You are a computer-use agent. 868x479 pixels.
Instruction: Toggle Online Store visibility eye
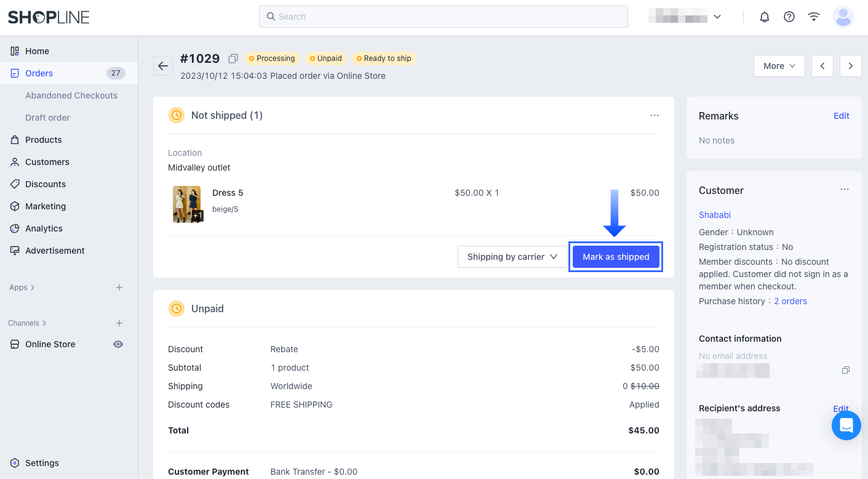coord(117,344)
